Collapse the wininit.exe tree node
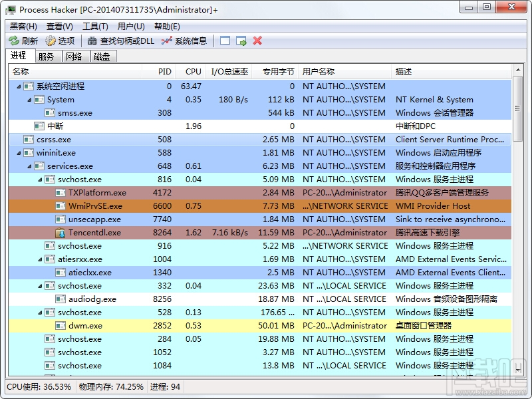 pyautogui.click(x=19, y=153)
